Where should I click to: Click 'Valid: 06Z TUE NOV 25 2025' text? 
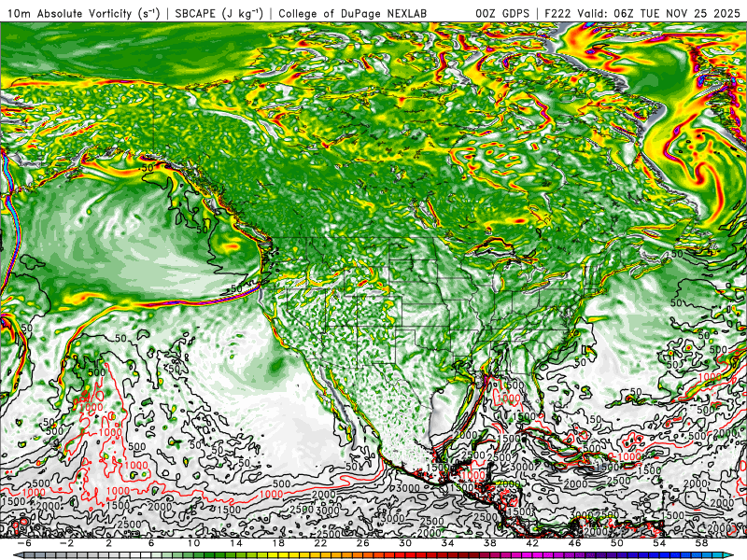coord(659,13)
